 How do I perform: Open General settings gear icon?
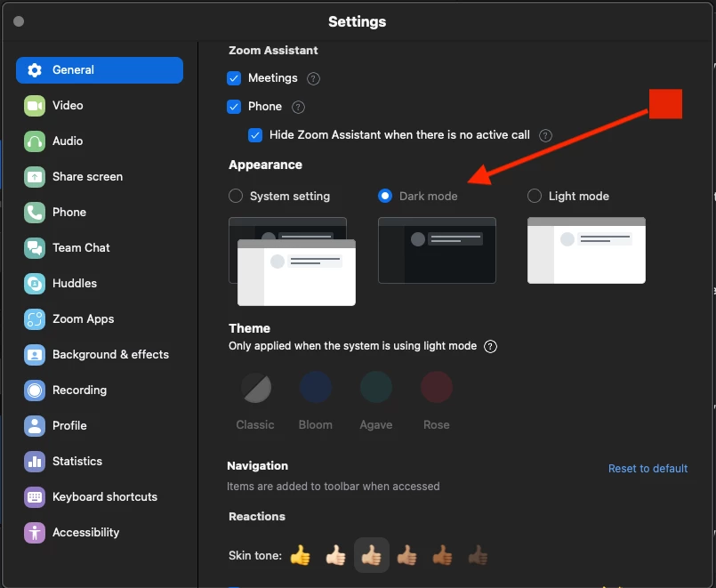click(x=35, y=70)
